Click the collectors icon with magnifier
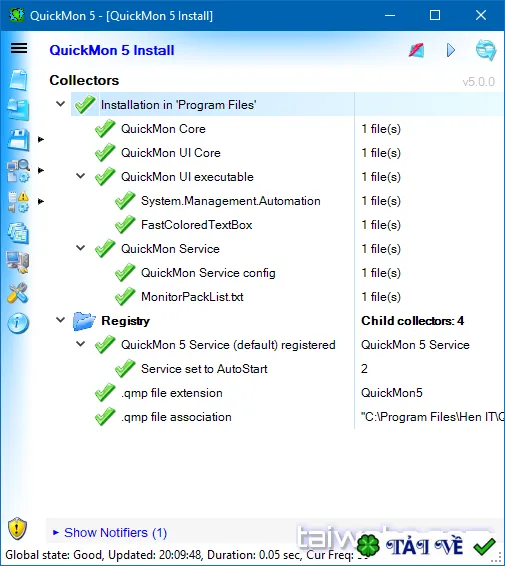This screenshot has width=505, height=566. (18, 170)
